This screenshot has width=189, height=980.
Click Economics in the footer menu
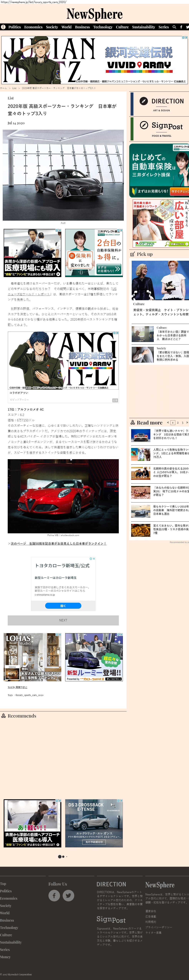pyautogui.click(x=9, y=898)
